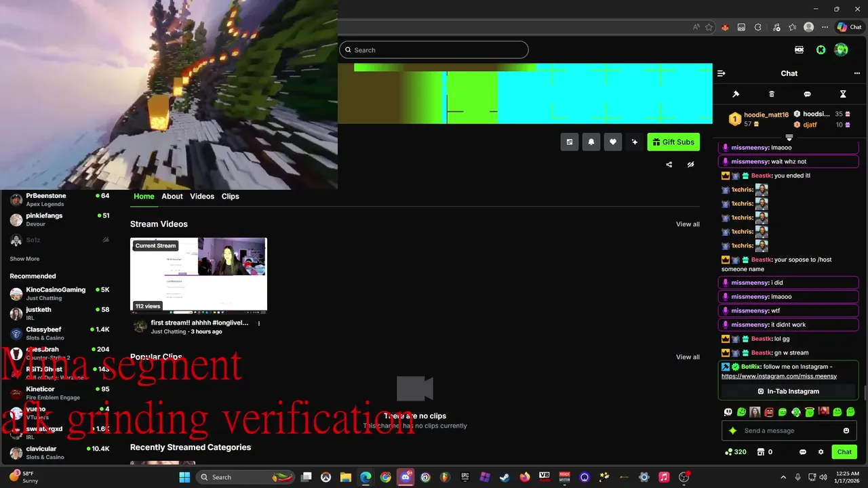Click the djatf leaderboard name
Image resolution: width=868 pixels, height=488 pixels.
pyautogui.click(x=810, y=125)
